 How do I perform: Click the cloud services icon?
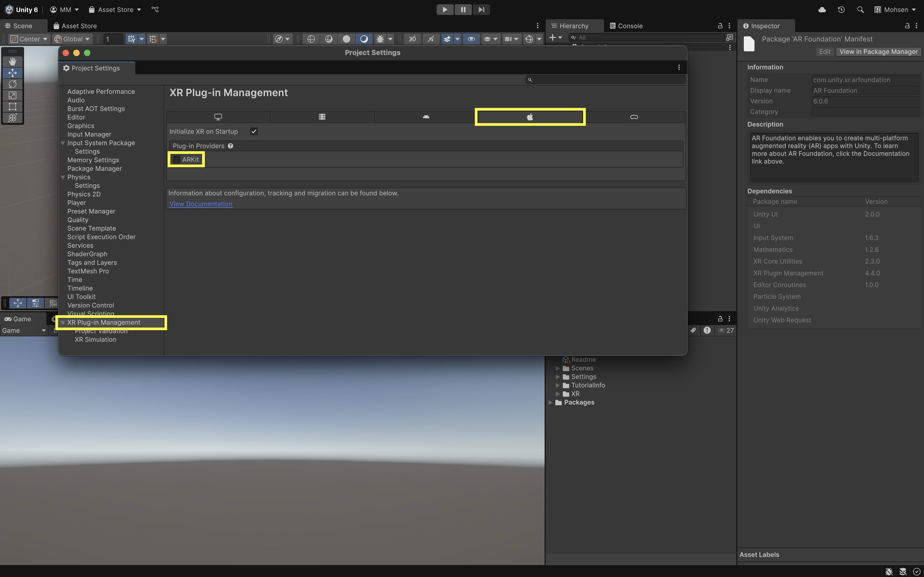[x=822, y=10]
